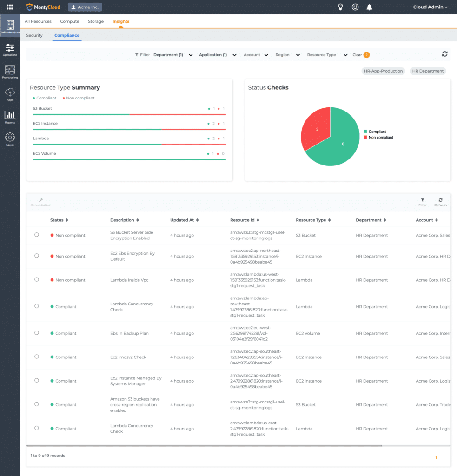Image resolution: width=457 pixels, height=476 pixels.
Task: Open the app grid launcher icon
Action: (x=10, y=7)
